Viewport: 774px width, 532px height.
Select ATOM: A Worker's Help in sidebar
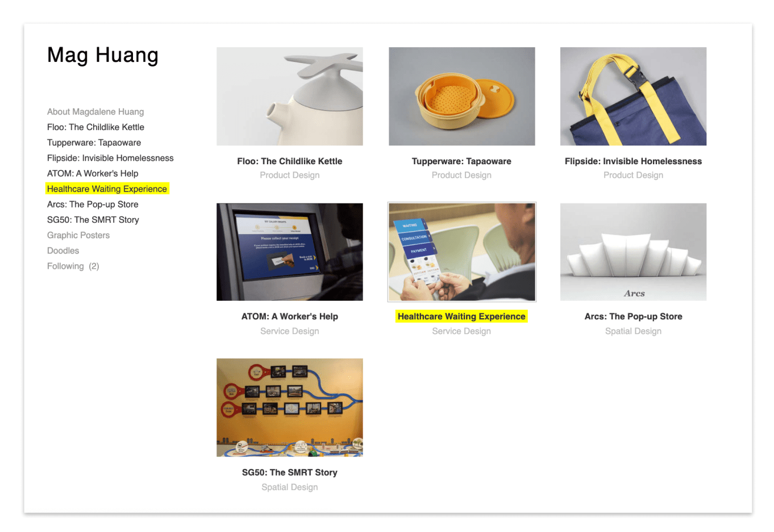(x=93, y=173)
